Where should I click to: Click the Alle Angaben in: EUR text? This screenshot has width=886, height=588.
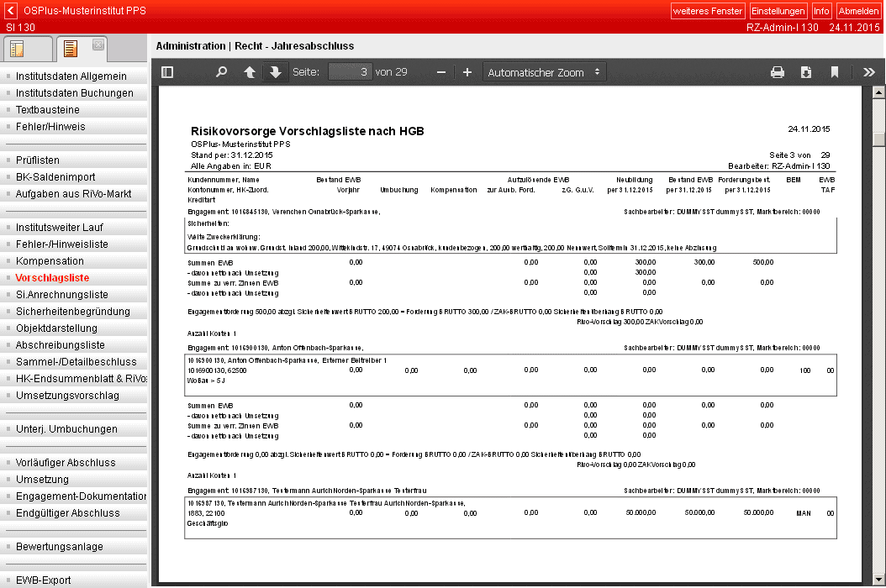click(231, 166)
